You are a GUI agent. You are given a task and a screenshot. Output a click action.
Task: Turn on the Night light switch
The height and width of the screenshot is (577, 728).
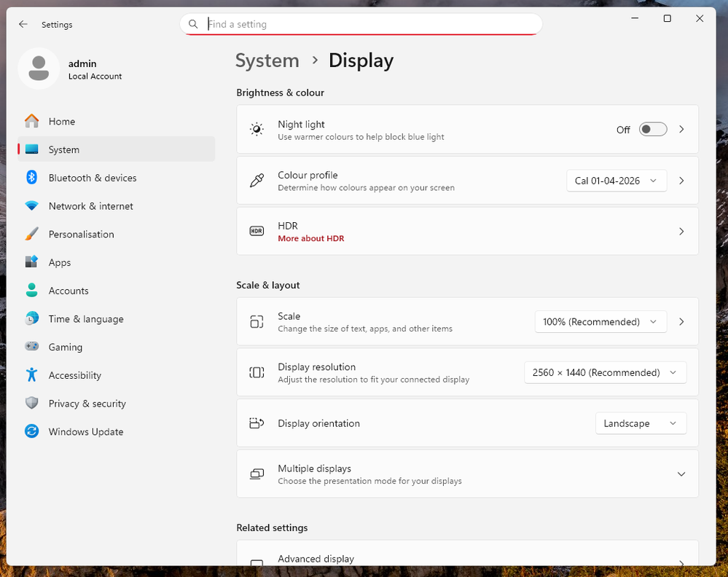pos(652,129)
